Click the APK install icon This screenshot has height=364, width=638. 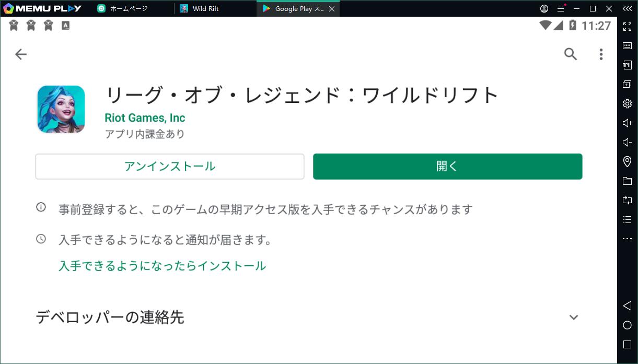pyautogui.click(x=627, y=65)
